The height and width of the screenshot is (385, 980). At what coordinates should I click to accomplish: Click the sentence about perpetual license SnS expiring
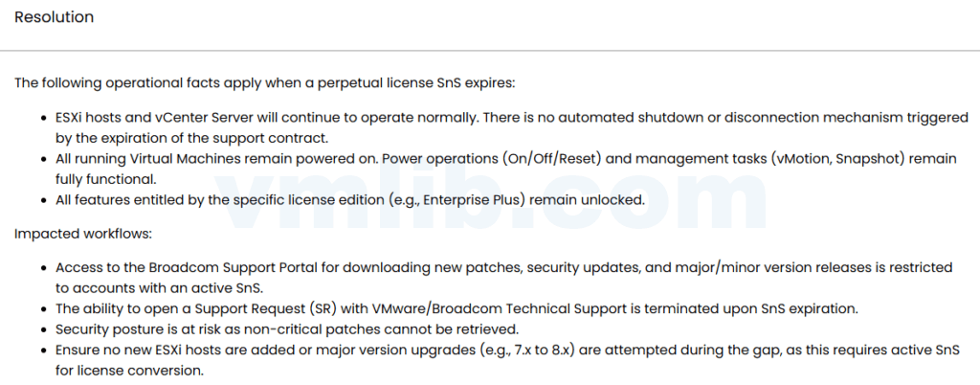264,82
